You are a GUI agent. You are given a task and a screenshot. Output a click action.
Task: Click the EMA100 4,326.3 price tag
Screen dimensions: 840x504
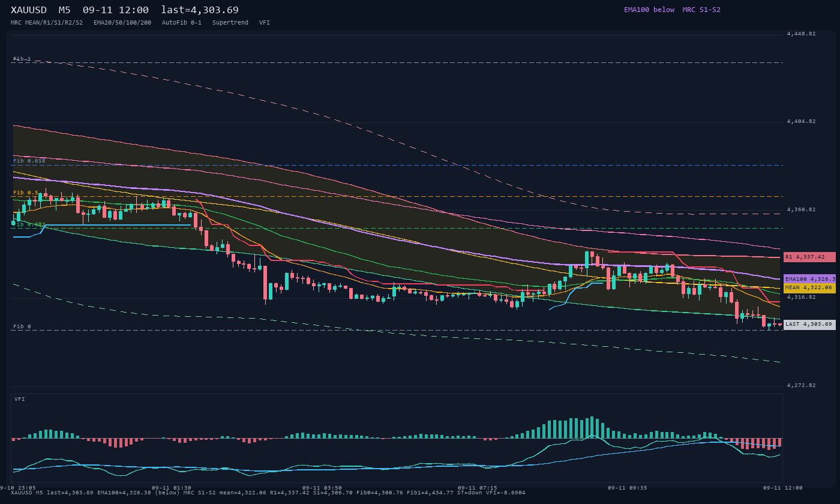tap(809, 279)
